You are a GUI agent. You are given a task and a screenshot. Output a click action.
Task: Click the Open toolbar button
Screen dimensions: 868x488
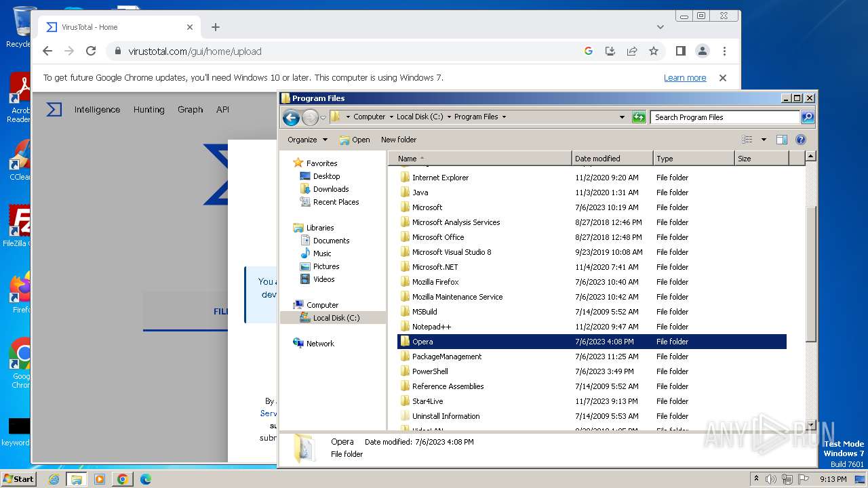355,140
